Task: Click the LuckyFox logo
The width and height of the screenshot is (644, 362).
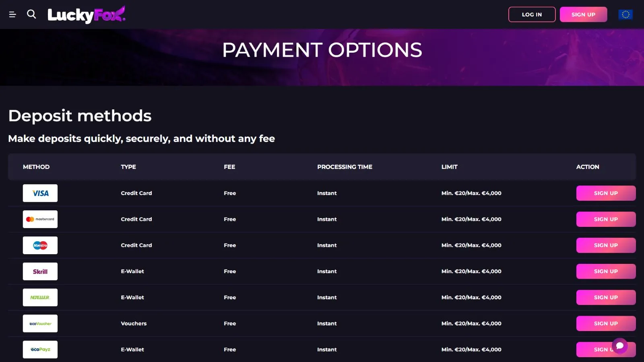Action: coord(86,14)
